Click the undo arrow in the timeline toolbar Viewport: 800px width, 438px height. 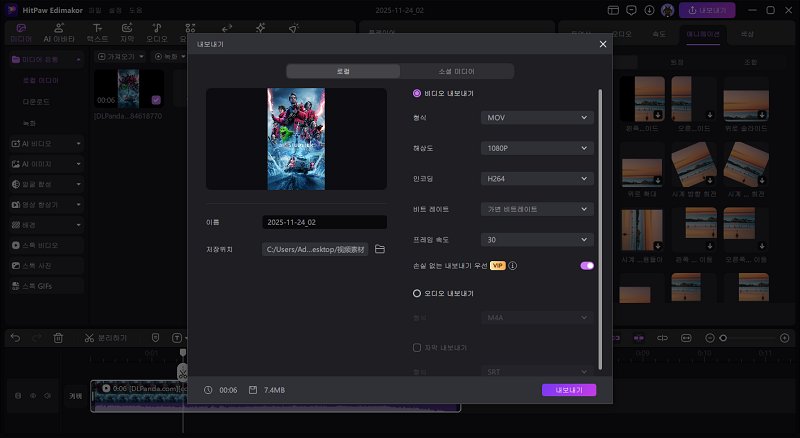[x=14, y=338]
